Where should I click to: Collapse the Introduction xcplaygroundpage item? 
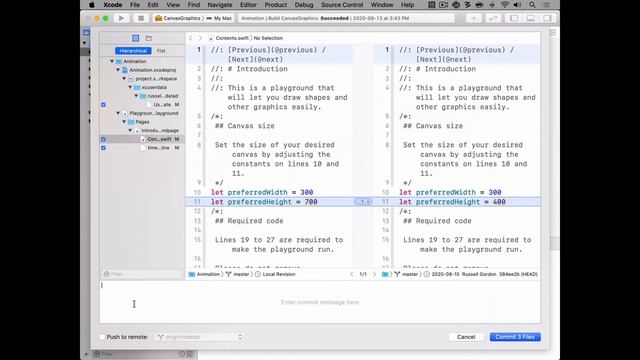(x=130, y=131)
